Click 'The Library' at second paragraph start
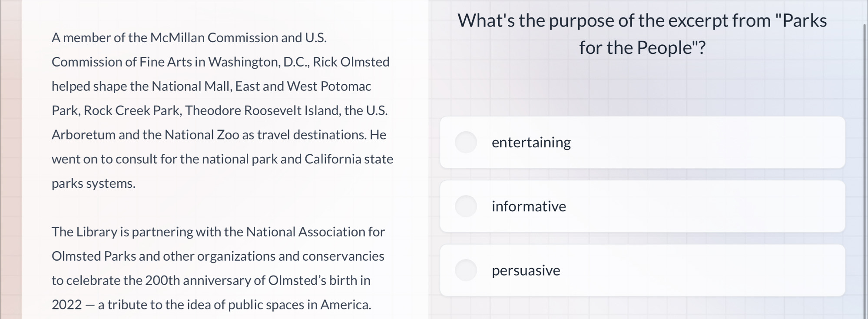The image size is (868, 319). pos(85,232)
